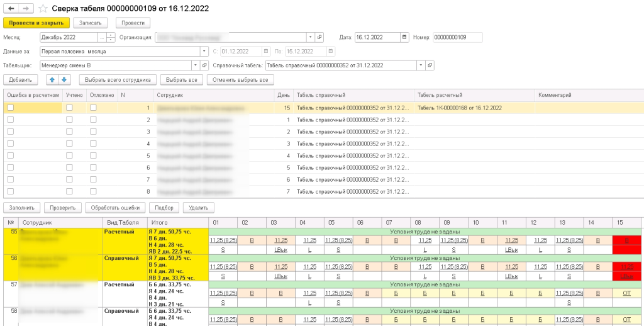Open calendar next to end date 15.12.2022
This screenshot has height=326, width=644.
(x=331, y=52)
